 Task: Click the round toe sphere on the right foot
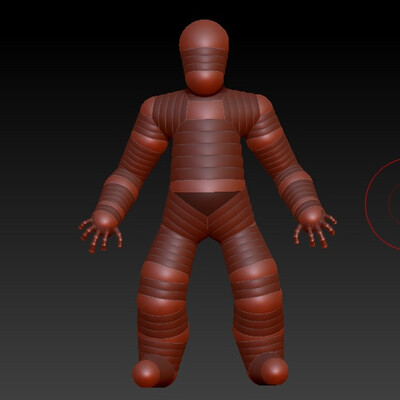coord(274,371)
